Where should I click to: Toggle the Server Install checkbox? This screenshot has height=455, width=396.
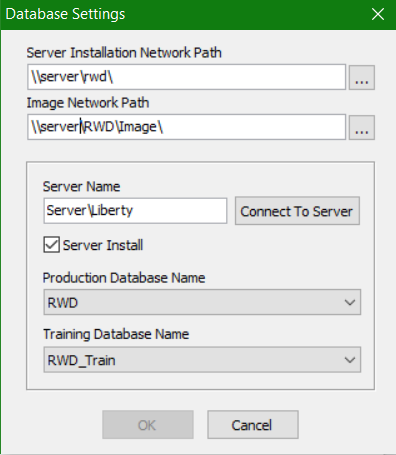pyautogui.click(x=52, y=245)
